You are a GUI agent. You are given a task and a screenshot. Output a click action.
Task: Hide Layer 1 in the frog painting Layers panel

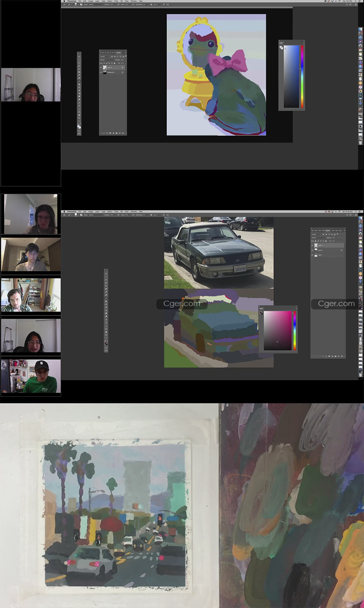click(101, 67)
